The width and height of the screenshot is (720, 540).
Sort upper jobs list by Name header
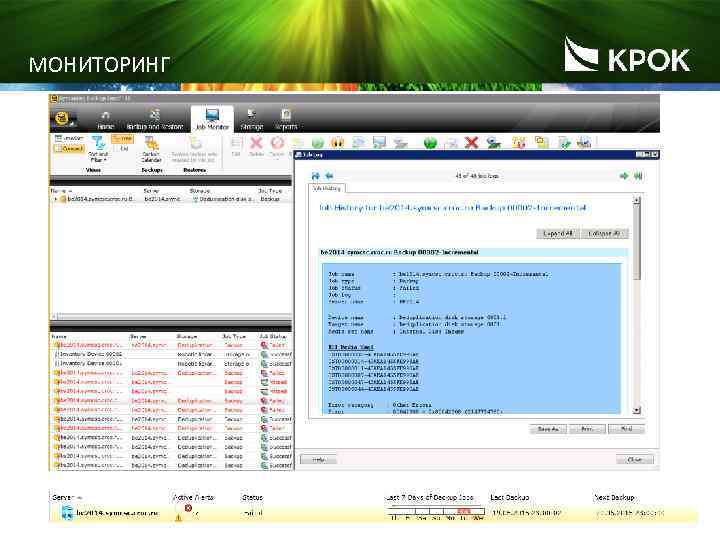pyautogui.click(x=62, y=191)
